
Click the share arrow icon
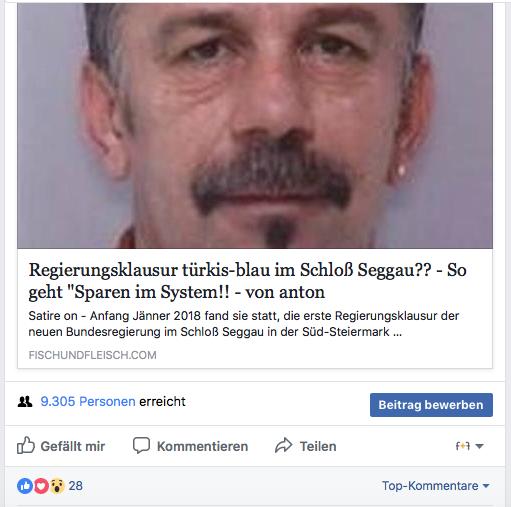(283, 446)
